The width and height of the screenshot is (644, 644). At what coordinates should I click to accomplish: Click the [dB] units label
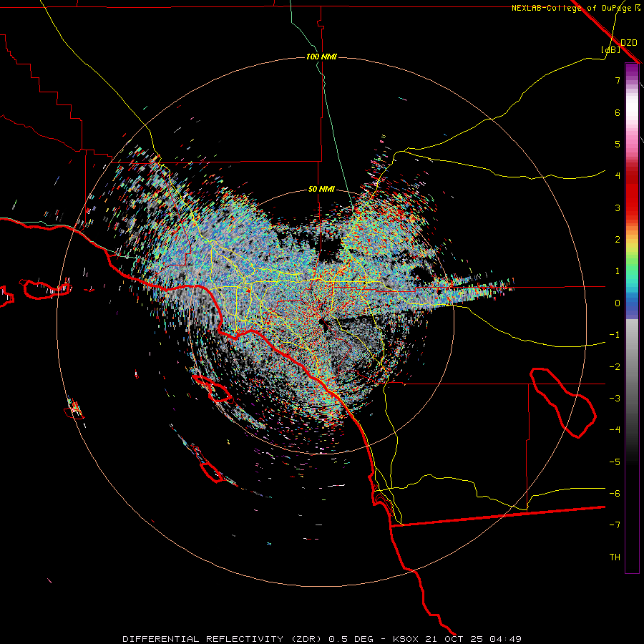[x=611, y=49]
